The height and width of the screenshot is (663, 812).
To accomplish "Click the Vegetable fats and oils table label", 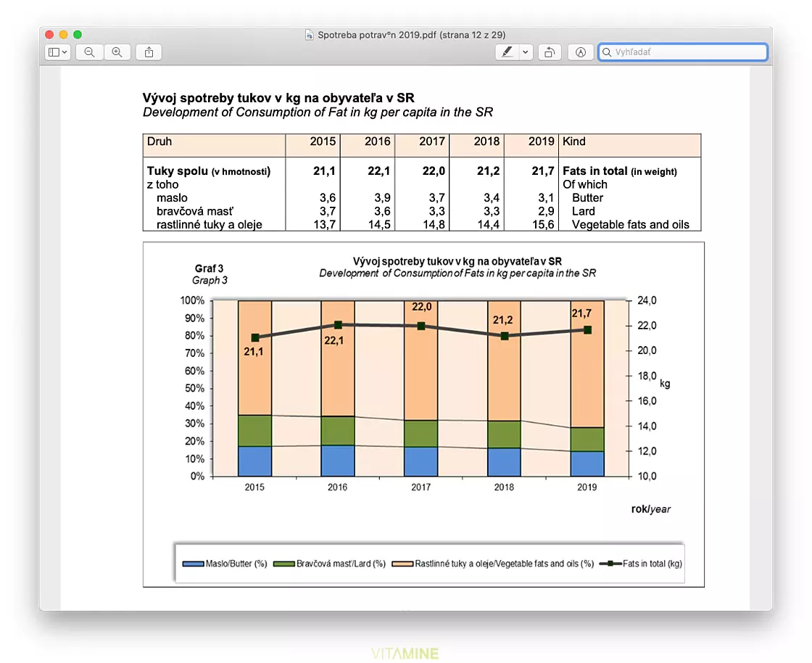I will (631, 225).
